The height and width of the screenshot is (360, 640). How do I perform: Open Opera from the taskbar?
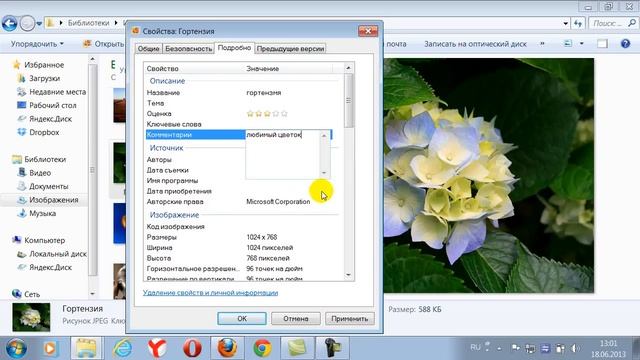[192, 349]
